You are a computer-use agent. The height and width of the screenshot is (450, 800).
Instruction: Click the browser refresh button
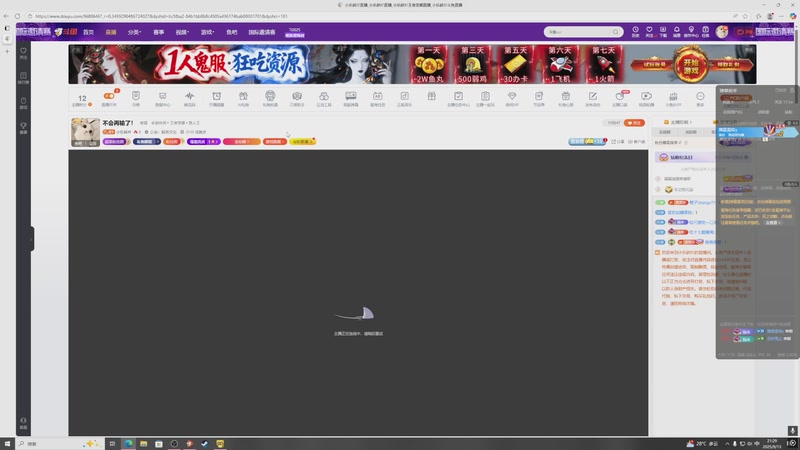coord(17,16)
